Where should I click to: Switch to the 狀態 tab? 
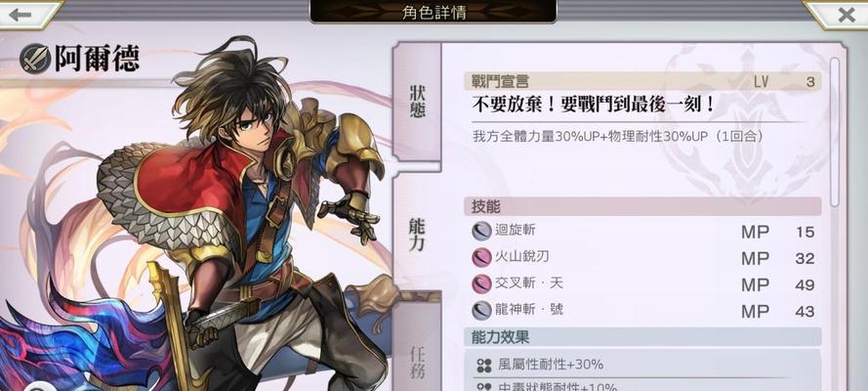tap(417, 102)
